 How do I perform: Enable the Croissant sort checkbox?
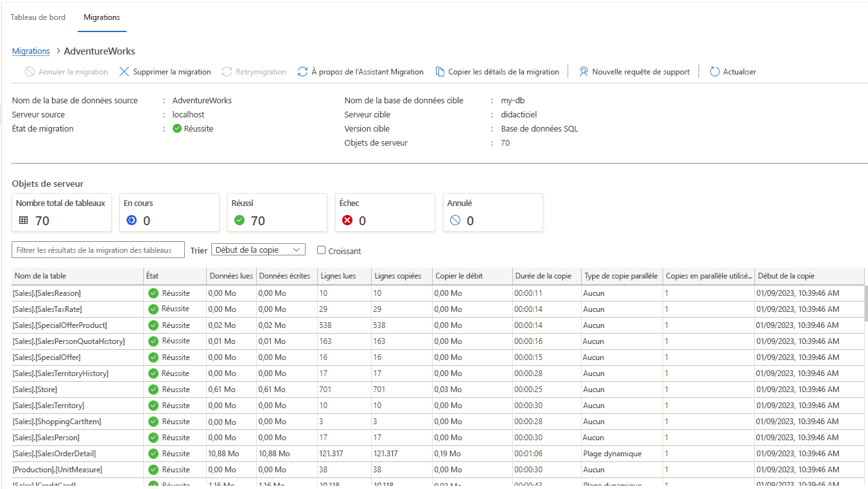click(321, 250)
